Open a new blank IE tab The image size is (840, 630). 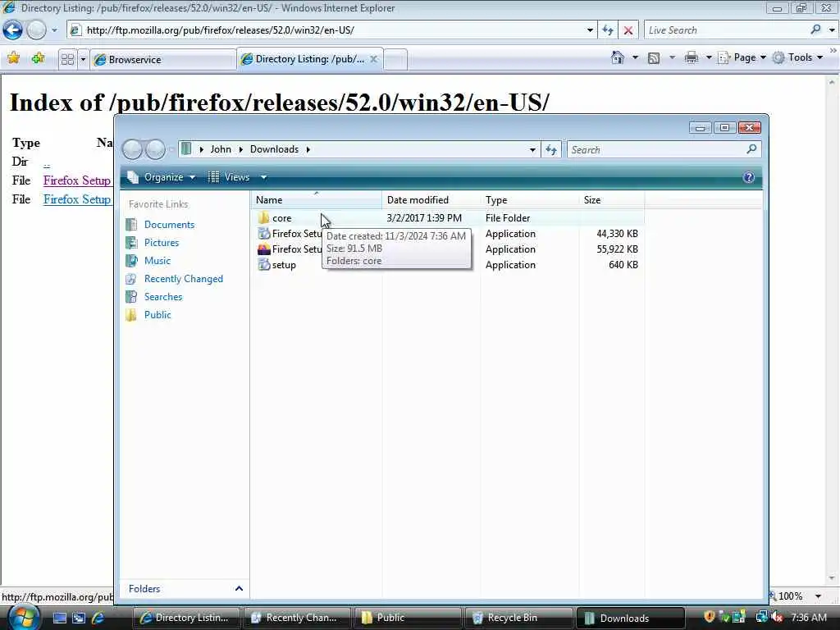[395, 59]
